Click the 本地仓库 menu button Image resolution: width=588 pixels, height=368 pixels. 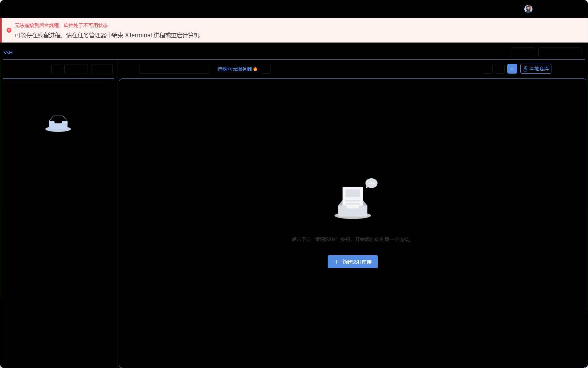coord(536,69)
